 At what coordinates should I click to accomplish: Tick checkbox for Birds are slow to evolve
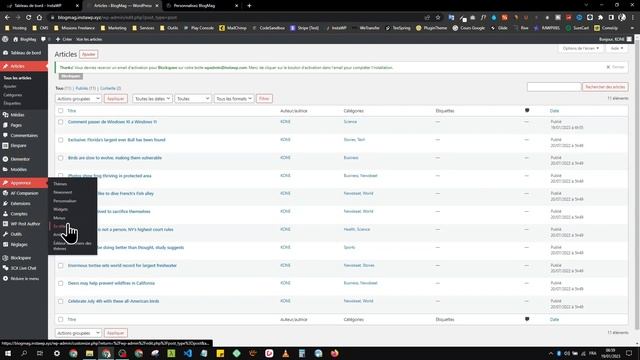[60, 158]
